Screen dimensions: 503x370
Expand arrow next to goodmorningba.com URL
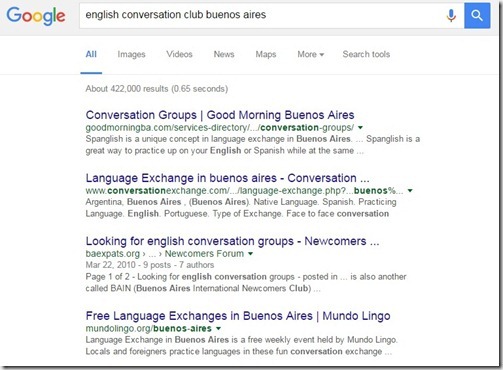[360, 128]
